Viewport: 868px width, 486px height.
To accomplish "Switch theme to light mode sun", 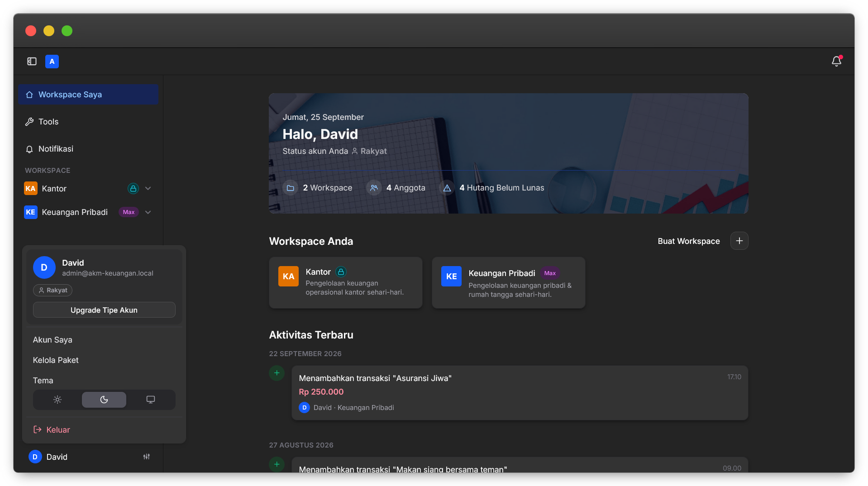I will click(x=57, y=400).
